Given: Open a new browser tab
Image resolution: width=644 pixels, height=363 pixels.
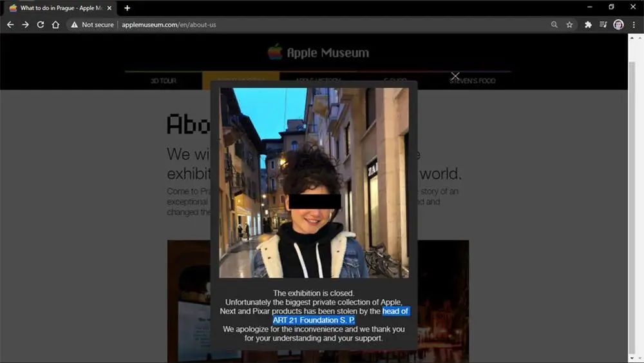Looking at the screenshot, I should coord(127,8).
